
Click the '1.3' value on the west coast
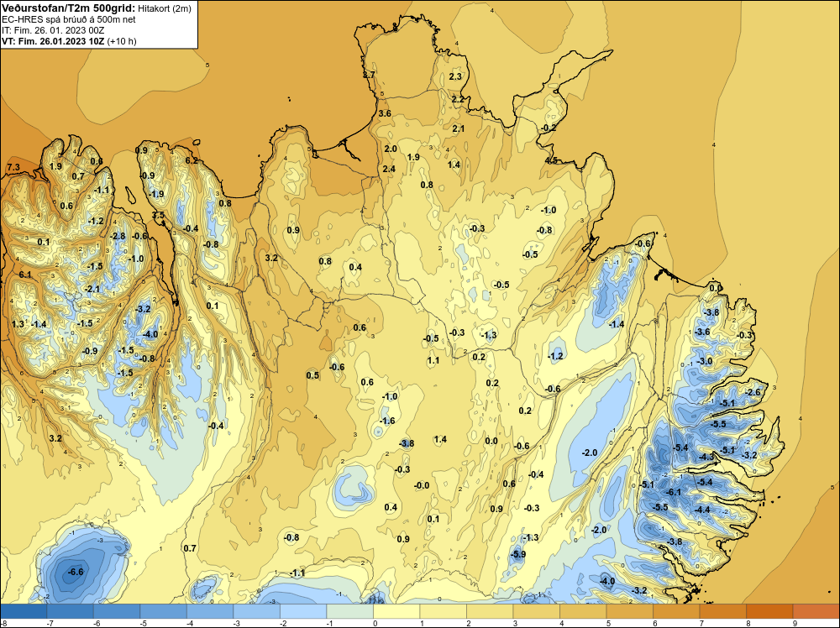pos(18,324)
